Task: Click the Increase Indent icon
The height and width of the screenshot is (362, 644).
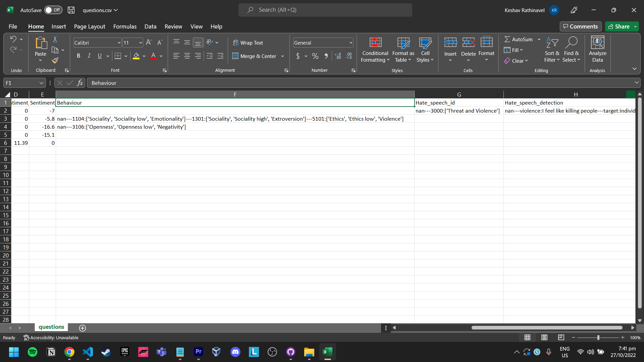Action: pyautogui.click(x=220, y=56)
